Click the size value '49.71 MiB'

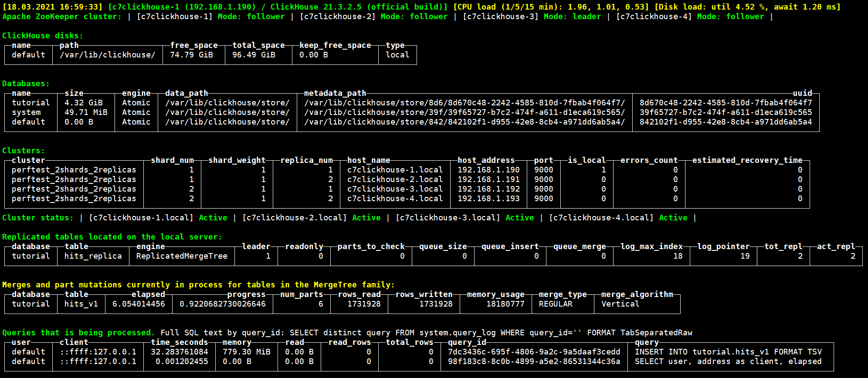point(86,112)
